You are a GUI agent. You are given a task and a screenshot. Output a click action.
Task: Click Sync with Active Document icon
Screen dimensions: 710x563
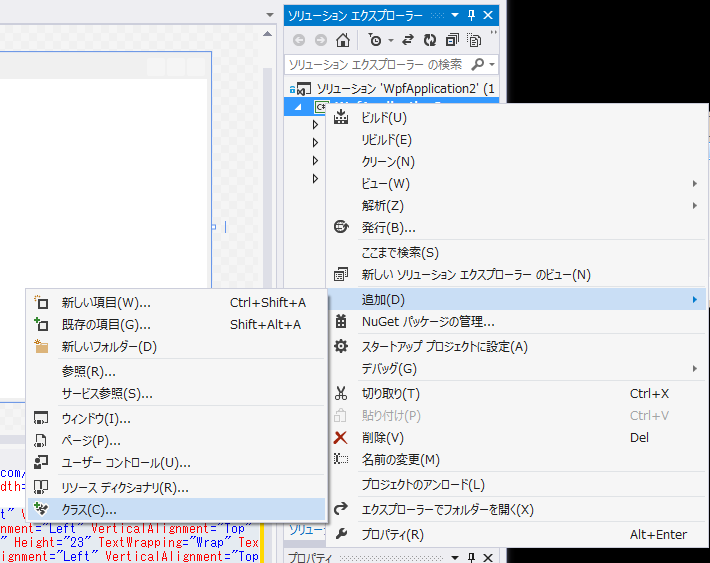(408, 40)
